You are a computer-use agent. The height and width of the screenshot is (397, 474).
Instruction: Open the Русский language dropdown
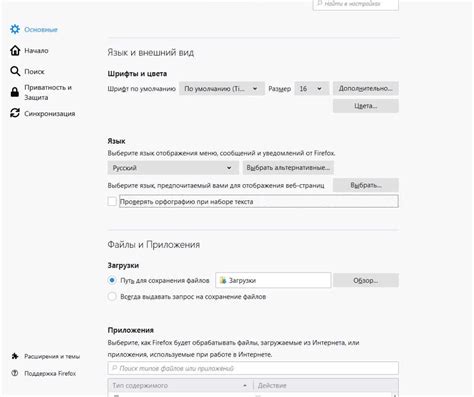point(173,168)
